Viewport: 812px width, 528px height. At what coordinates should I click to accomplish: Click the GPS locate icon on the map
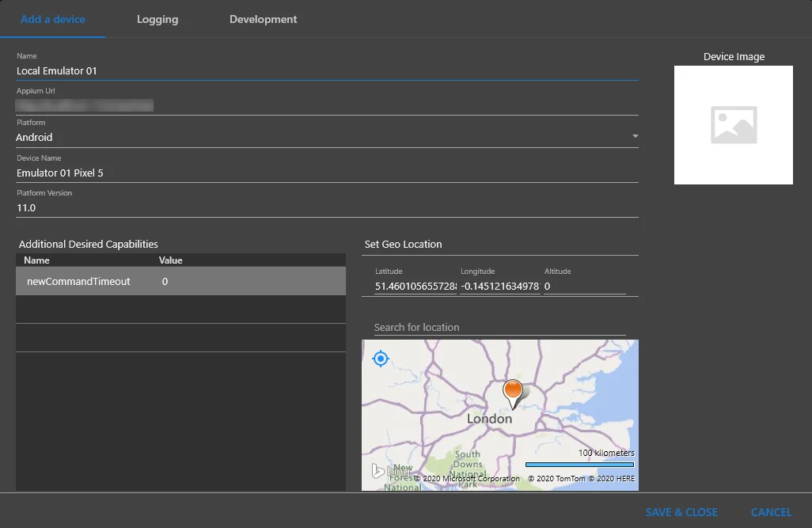(x=381, y=359)
